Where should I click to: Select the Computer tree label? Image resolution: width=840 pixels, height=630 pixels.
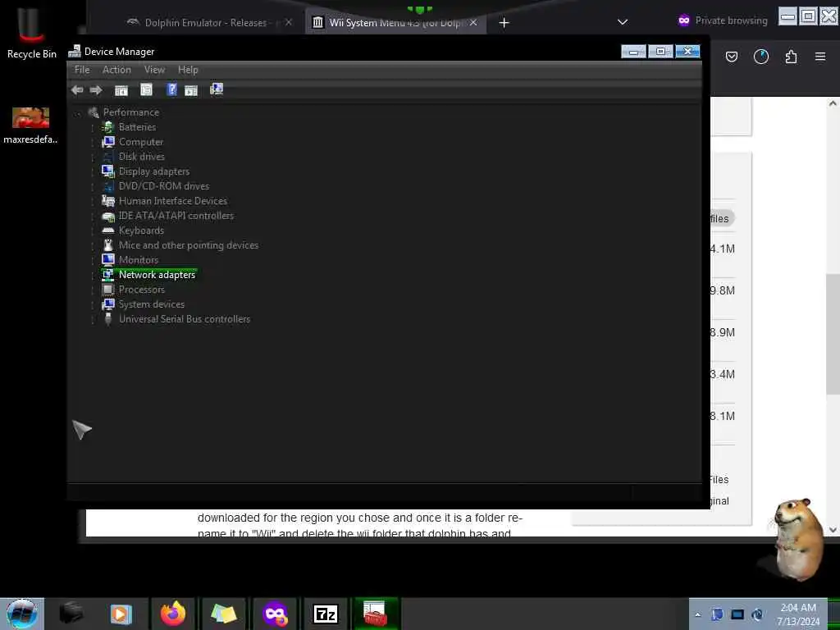(141, 142)
